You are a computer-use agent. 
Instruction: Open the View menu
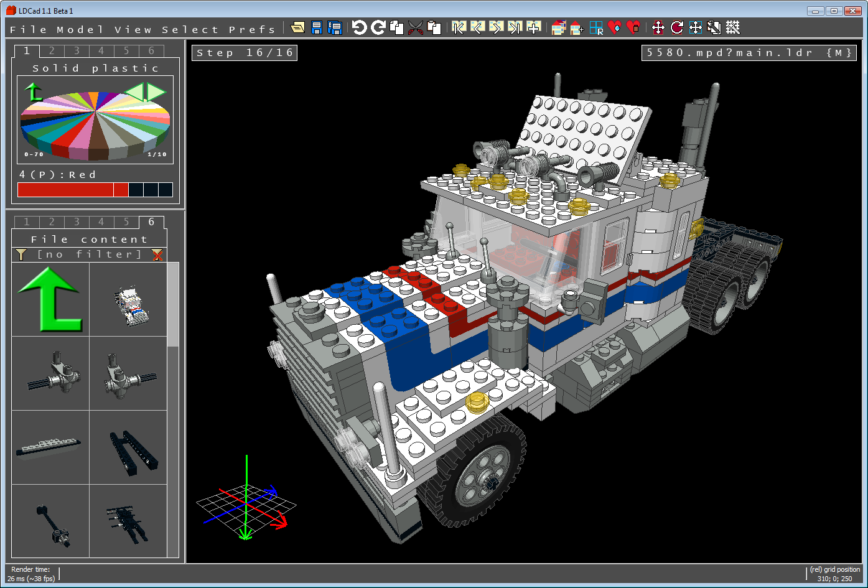(x=133, y=29)
